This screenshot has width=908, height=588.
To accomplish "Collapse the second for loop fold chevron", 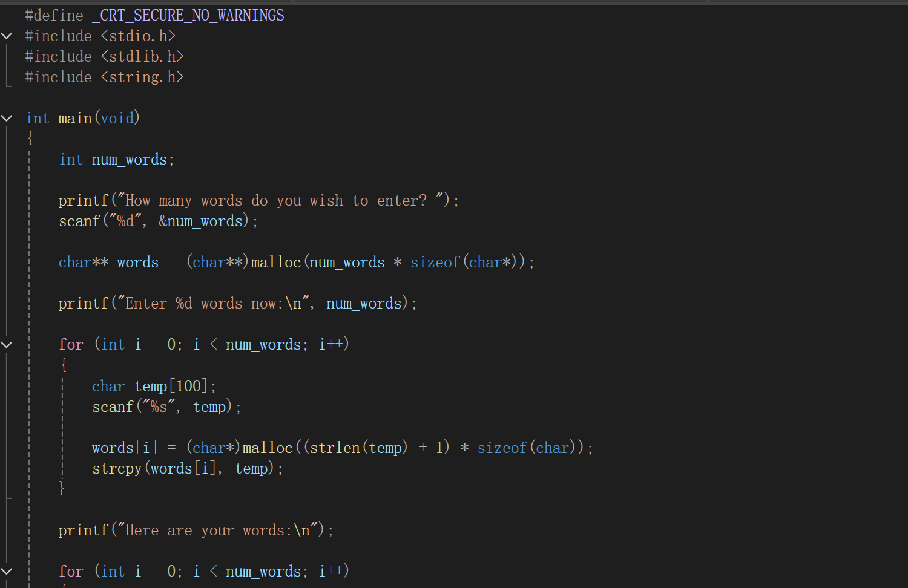I will click(x=7, y=572).
